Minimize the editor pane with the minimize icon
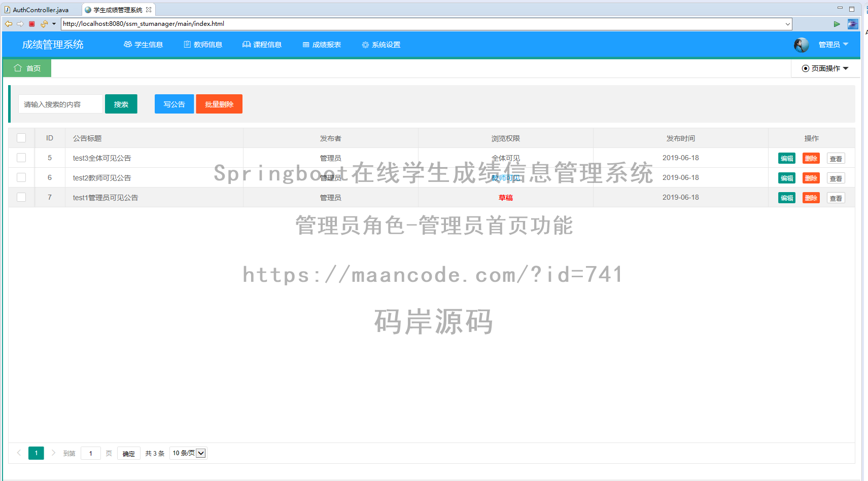 pyautogui.click(x=840, y=8)
